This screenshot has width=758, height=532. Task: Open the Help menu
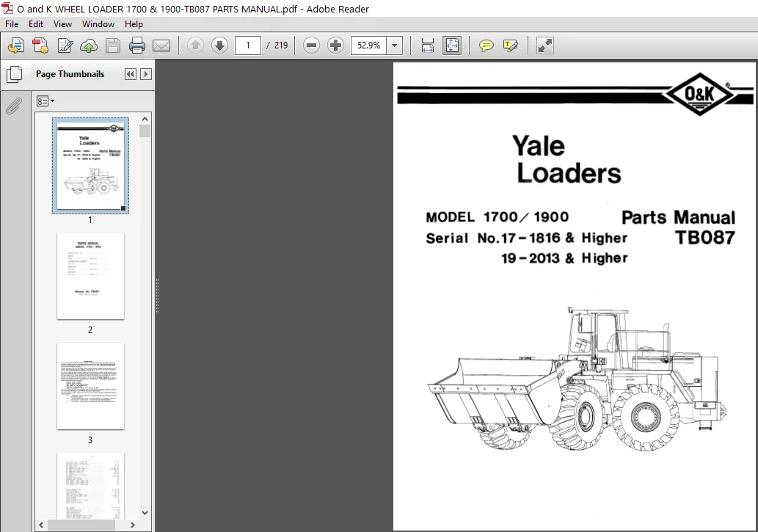[x=134, y=24]
